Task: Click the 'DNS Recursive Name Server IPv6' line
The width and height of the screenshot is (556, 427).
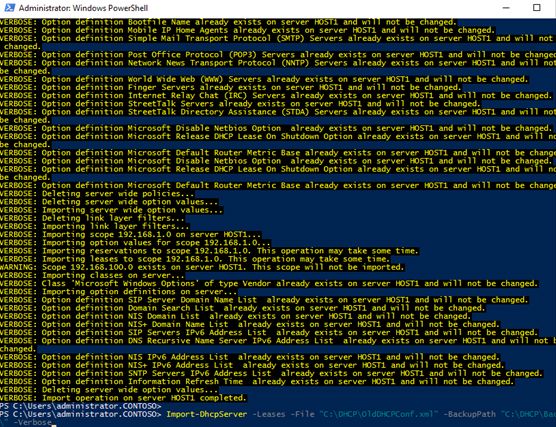Action: (x=278, y=341)
